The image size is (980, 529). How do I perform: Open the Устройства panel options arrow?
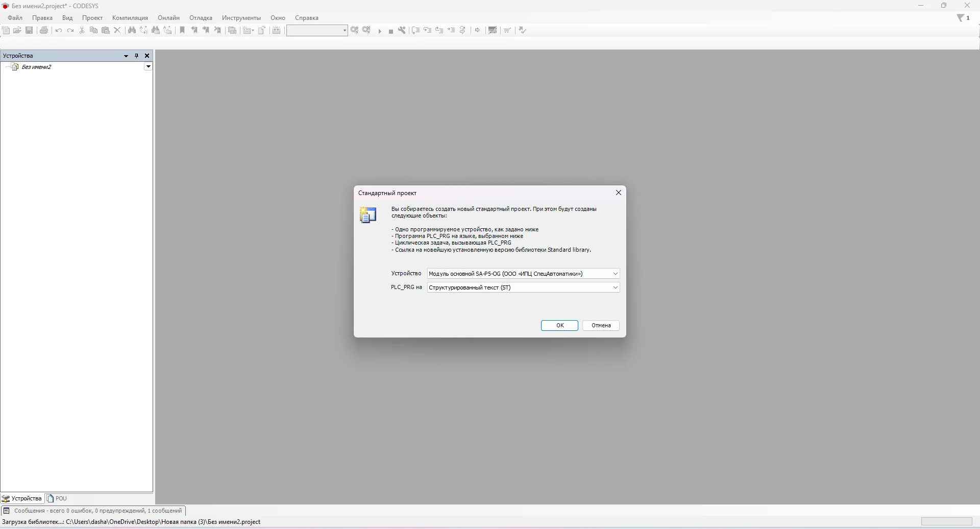pyautogui.click(x=126, y=56)
